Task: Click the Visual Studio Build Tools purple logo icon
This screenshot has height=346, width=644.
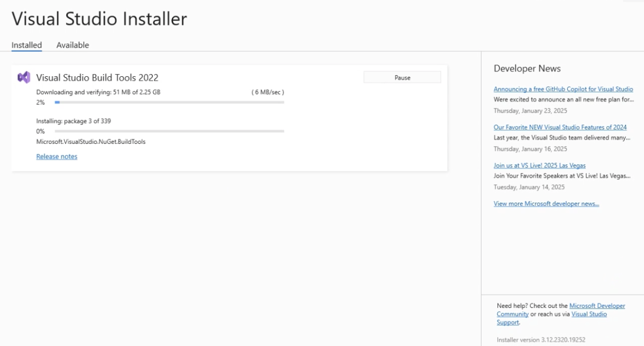Action: [x=24, y=77]
